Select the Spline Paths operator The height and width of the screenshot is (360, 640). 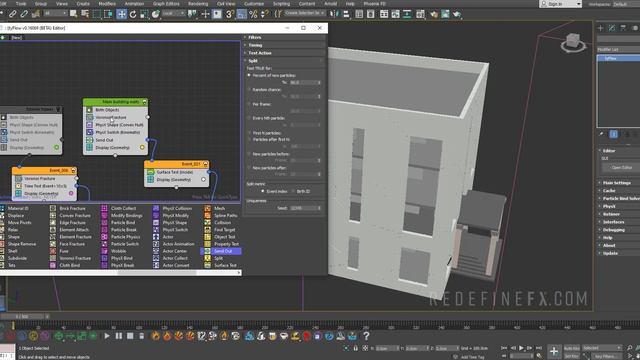(226, 216)
